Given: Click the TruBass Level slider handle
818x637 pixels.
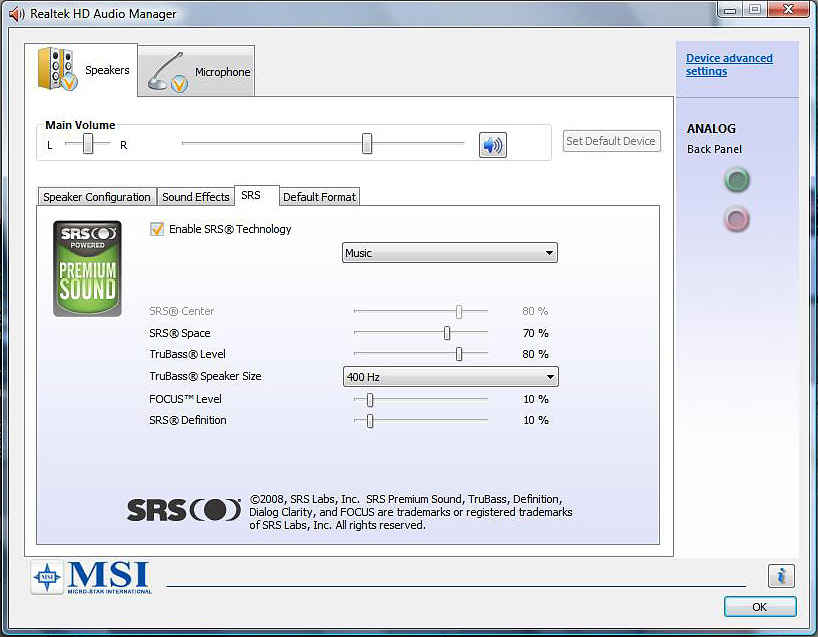Looking at the screenshot, I should click(459, 354).
